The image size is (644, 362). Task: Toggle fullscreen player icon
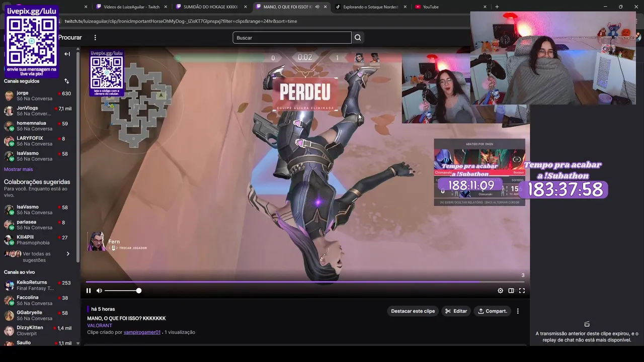point(522,291)
